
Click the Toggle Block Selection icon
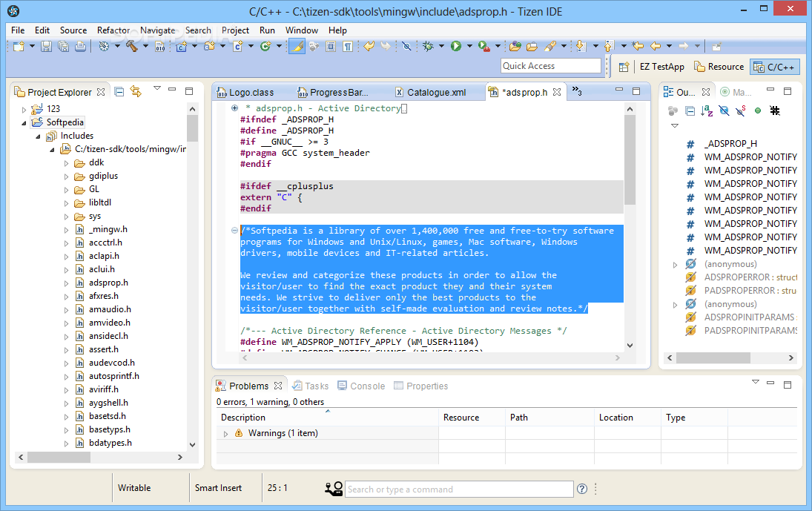(x=331, y=47)
